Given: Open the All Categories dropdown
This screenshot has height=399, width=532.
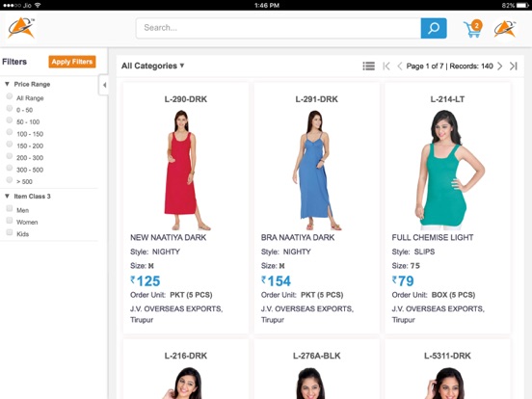Looking at the screenshot, I should [153, 66].
